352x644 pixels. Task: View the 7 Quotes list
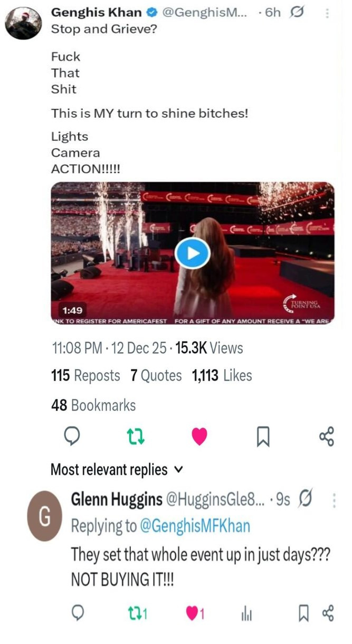click(x=156, y=375)
